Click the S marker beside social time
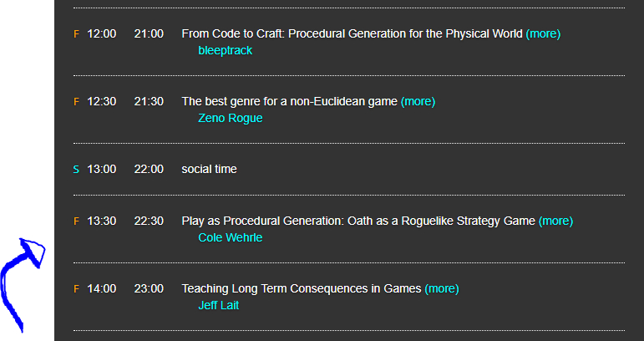644x341 pixels. coord(76,170)
